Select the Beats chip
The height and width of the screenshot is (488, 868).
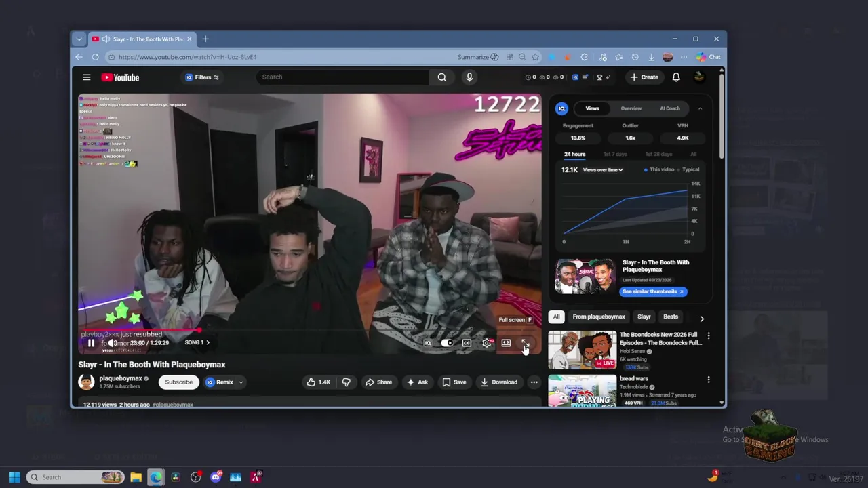(x=670, y=317)
